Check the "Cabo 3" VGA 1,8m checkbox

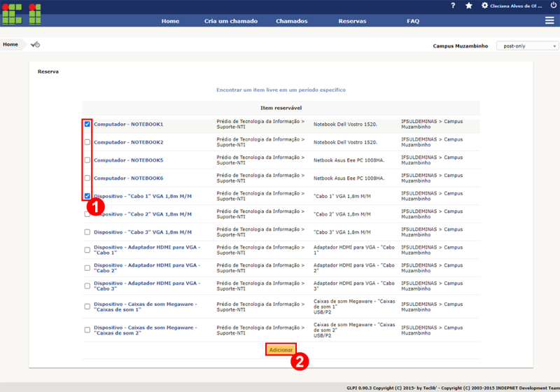87,232
